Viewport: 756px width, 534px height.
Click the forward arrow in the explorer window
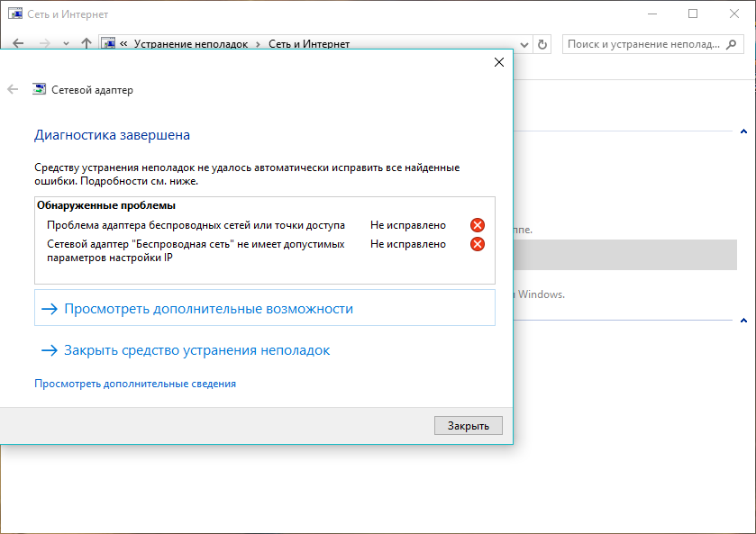tap(44, 43)
